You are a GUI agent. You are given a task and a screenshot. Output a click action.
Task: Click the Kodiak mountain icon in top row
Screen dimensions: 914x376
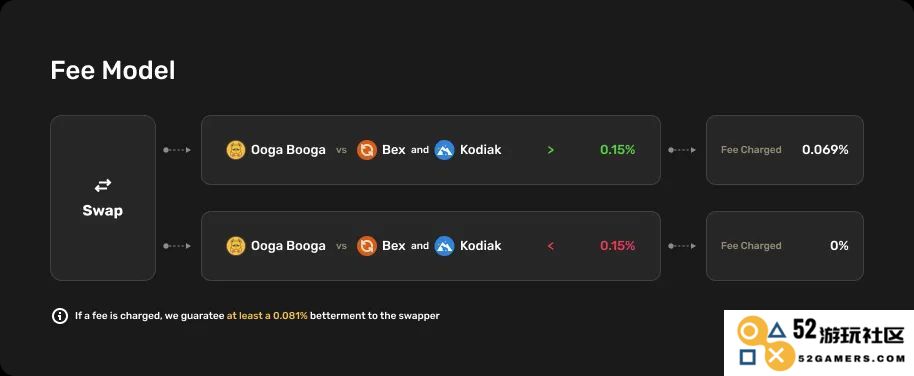pos(444,150)
